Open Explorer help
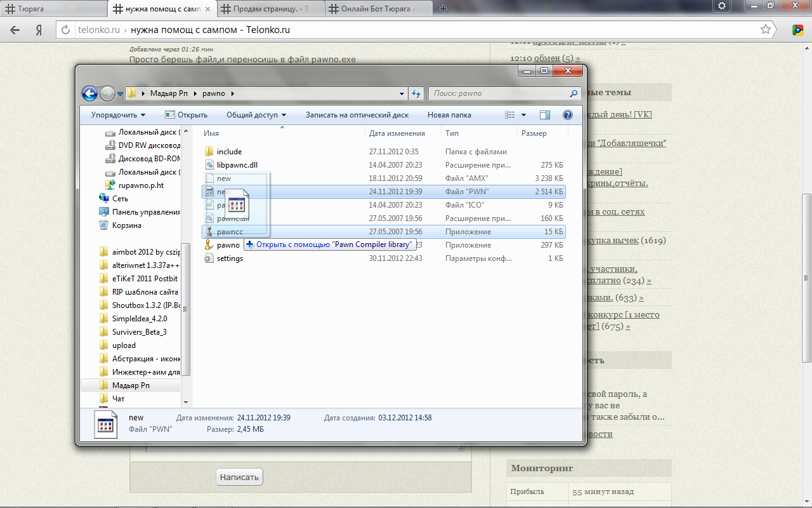Viewport: 812px width, 508px height. 568,115
